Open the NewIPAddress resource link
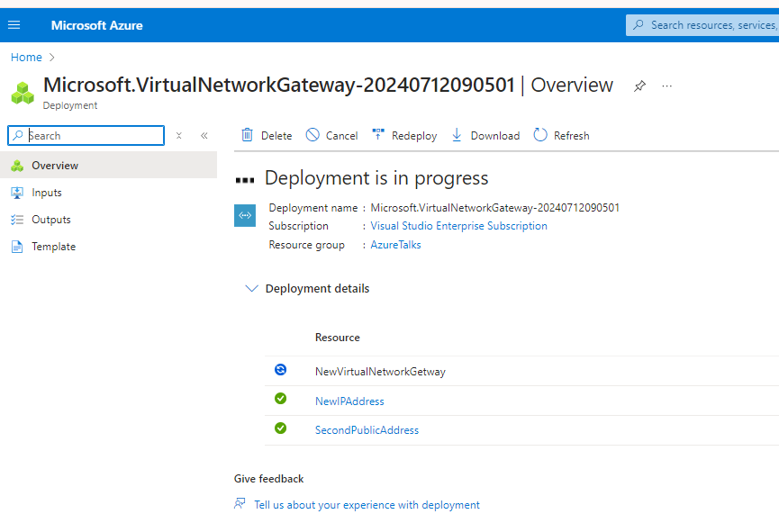Screen dimensions: 779x532 [349, 401]
